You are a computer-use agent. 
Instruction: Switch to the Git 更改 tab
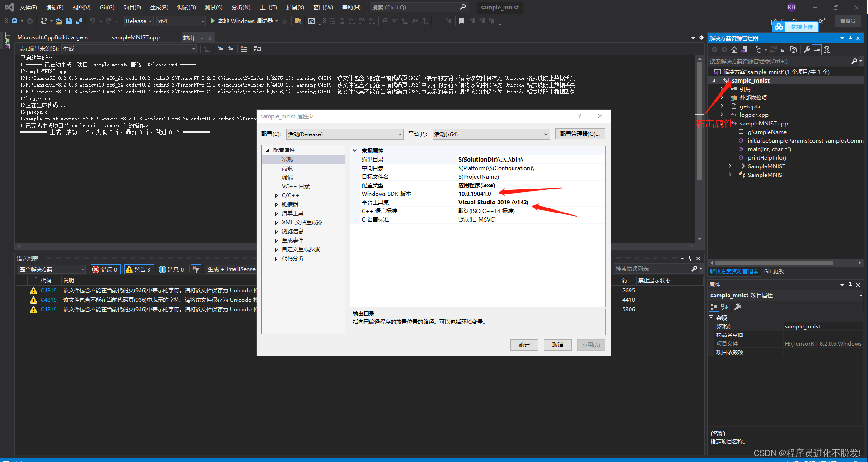[774, 272]
